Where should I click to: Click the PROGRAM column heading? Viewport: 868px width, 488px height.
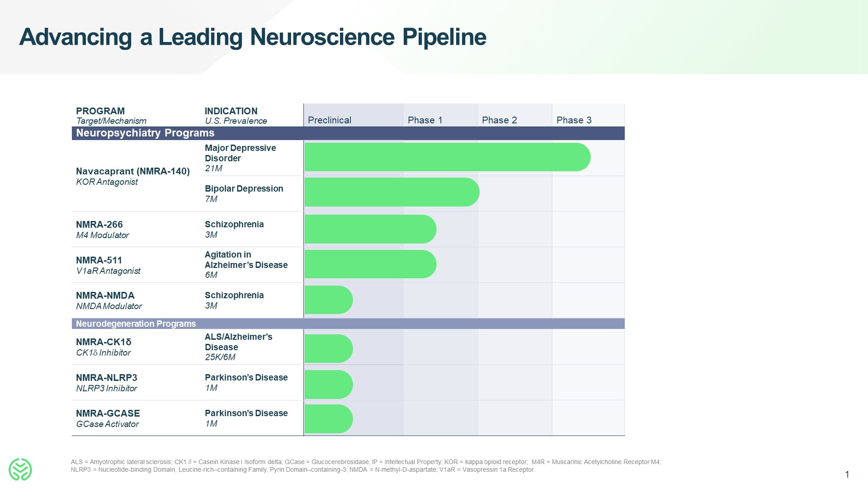pyautogui.click(x=100, y=111)
